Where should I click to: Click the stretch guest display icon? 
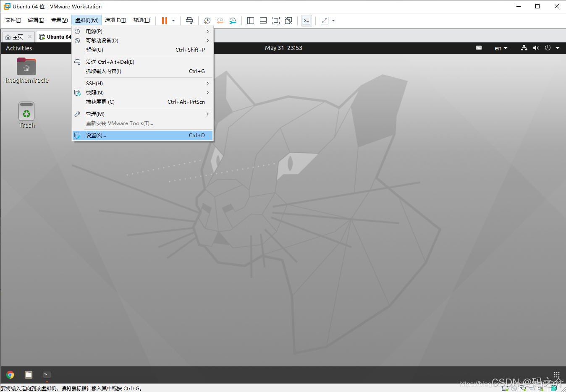325,21
